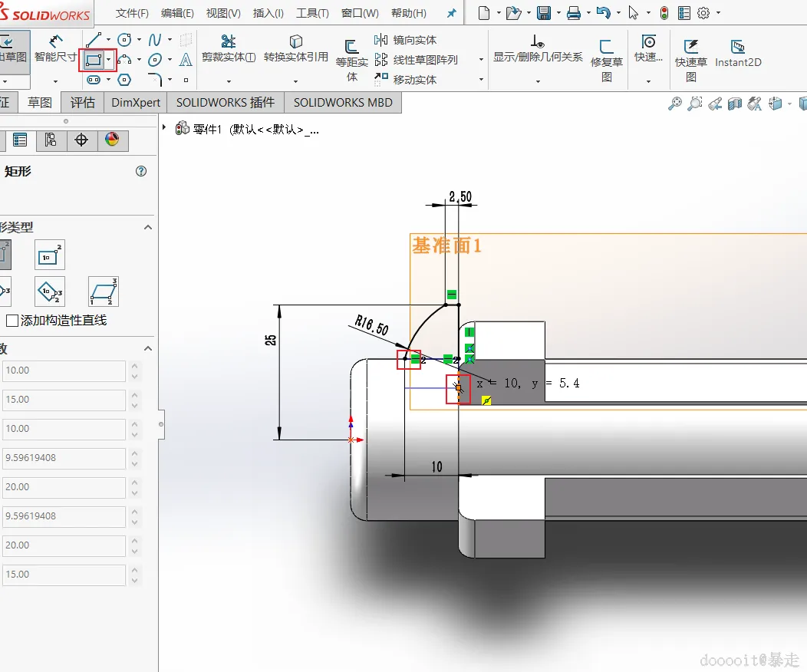Select 3-point center rectangle type

(x=50, y=292)
